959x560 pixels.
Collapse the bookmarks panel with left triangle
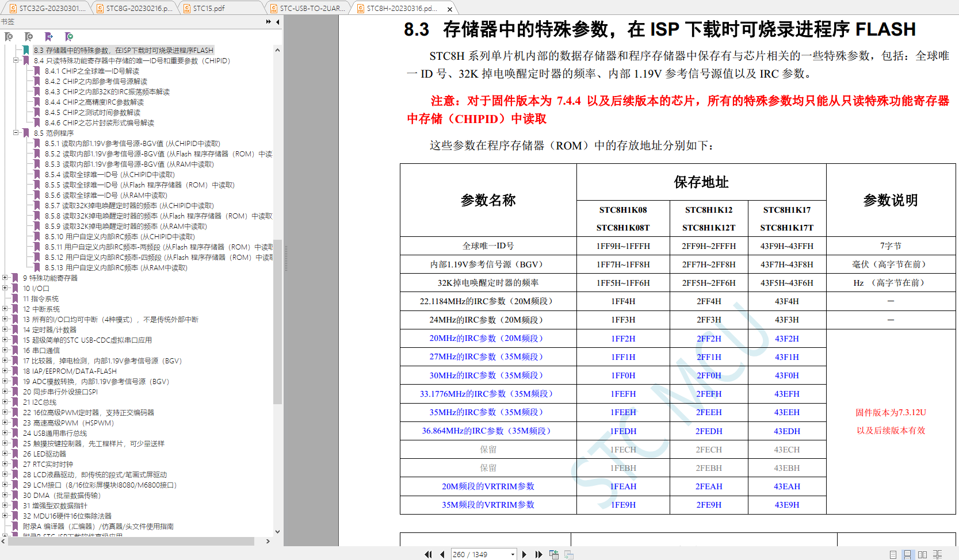click(x=278, y=22)
